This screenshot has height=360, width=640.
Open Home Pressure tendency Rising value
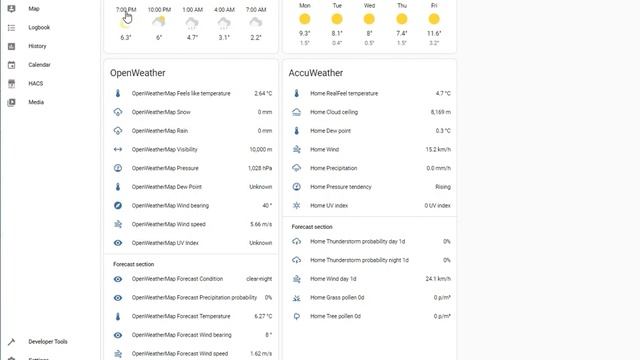point(443,187)
